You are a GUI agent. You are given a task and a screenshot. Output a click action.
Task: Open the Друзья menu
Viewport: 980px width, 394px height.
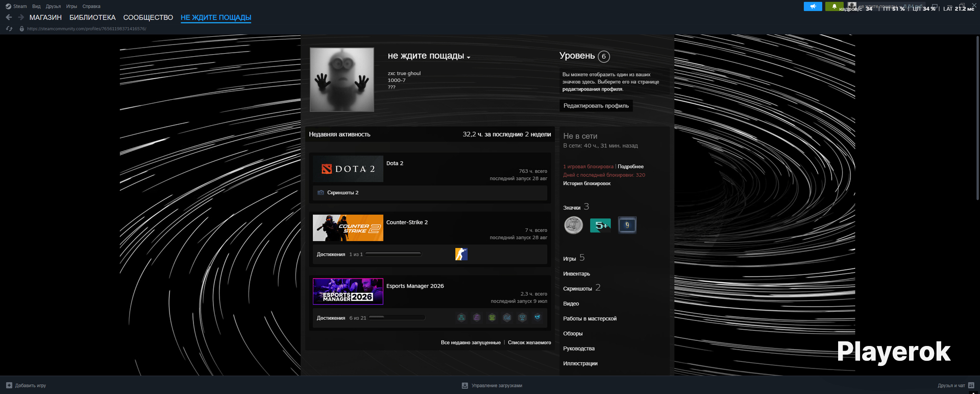pos(53,7)
